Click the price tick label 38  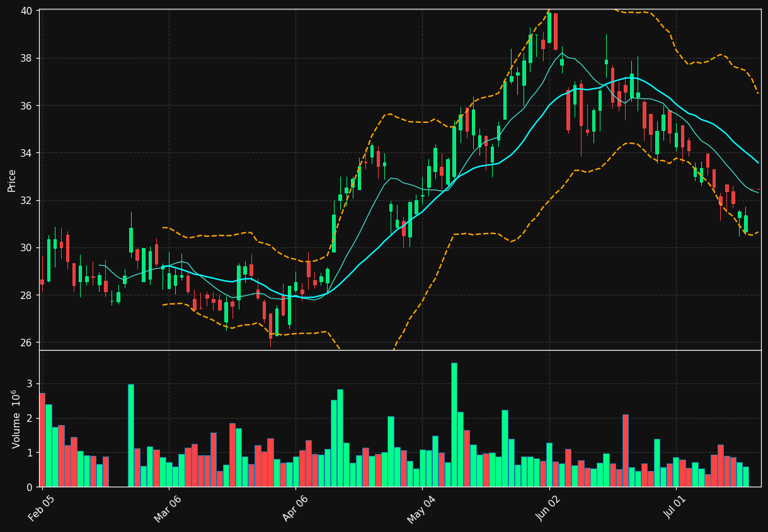[26, 58]
